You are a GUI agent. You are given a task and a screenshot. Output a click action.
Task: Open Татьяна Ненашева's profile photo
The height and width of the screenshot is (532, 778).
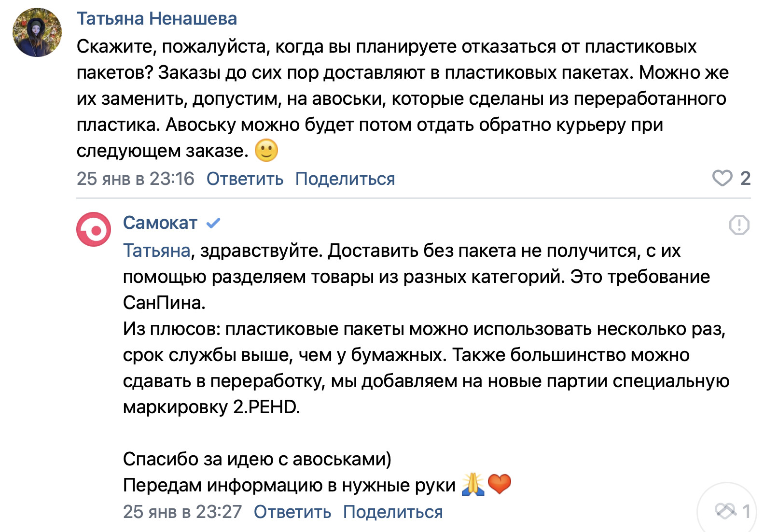tap(37, 32)
